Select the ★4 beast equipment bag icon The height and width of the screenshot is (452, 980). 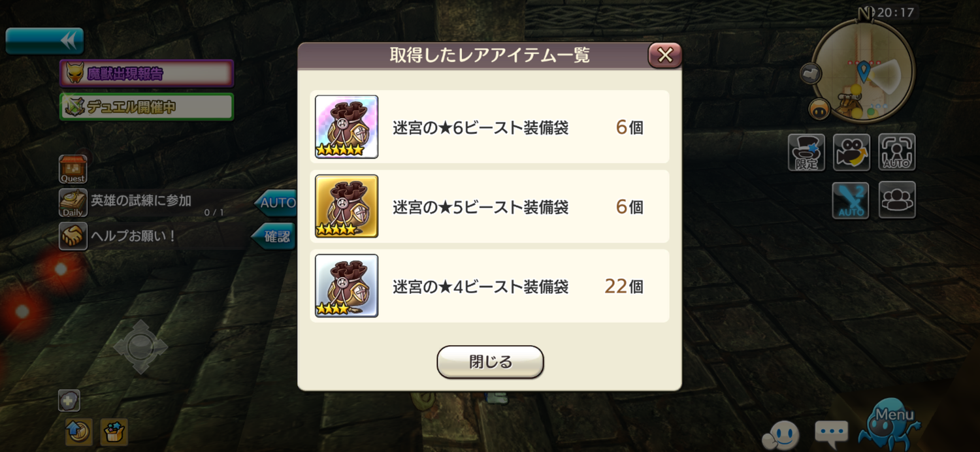coord(347,286)
